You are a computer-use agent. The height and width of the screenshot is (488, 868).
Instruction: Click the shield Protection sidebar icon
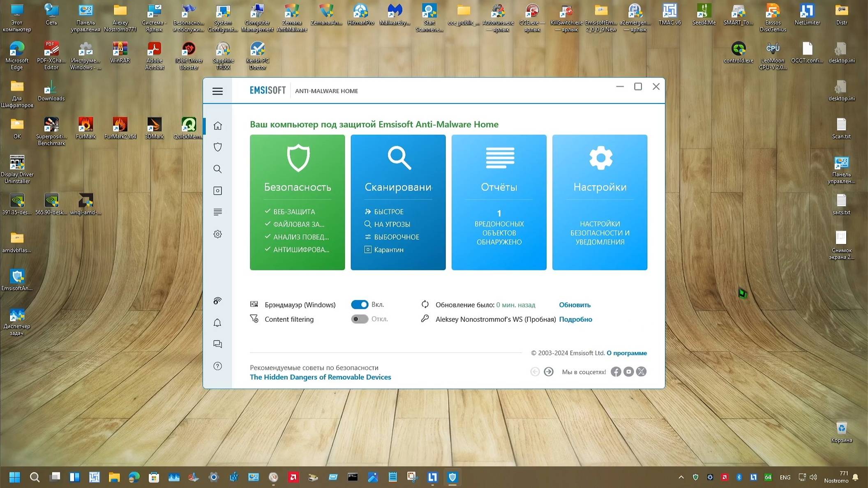coord(217,147)
